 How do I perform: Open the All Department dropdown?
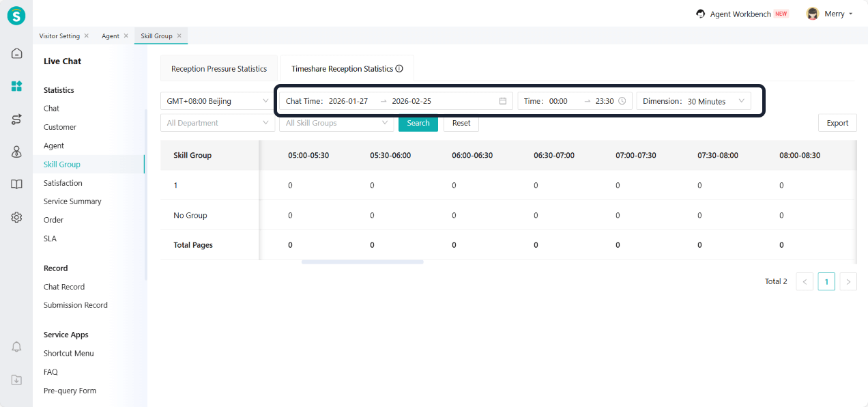(216, 123)
